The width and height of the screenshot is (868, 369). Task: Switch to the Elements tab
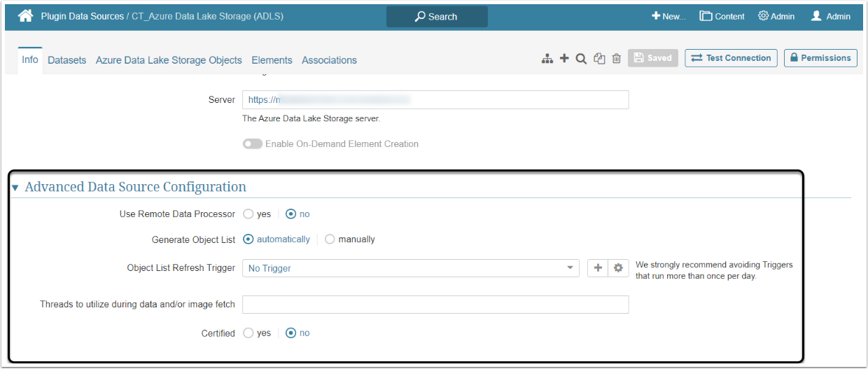click(272, 60)
